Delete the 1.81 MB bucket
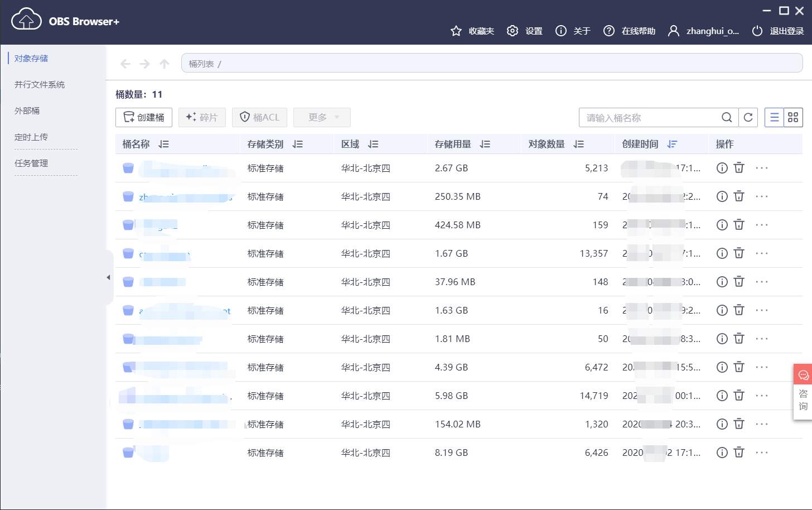The width and height of the screenshot is (812, 510). [x=739, y=338]
